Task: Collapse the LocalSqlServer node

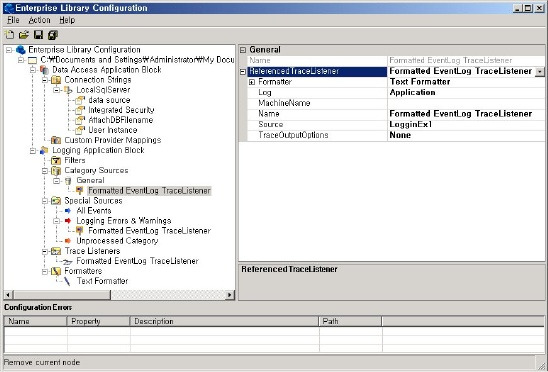Action: click(57, 90)
